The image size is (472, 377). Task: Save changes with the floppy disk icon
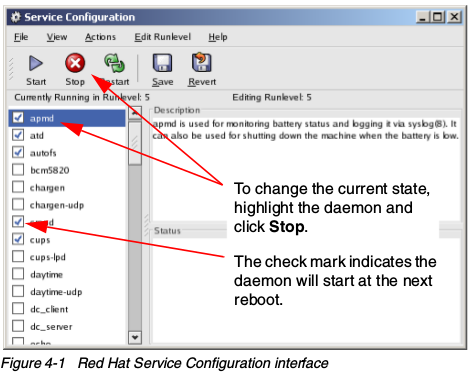162,63
